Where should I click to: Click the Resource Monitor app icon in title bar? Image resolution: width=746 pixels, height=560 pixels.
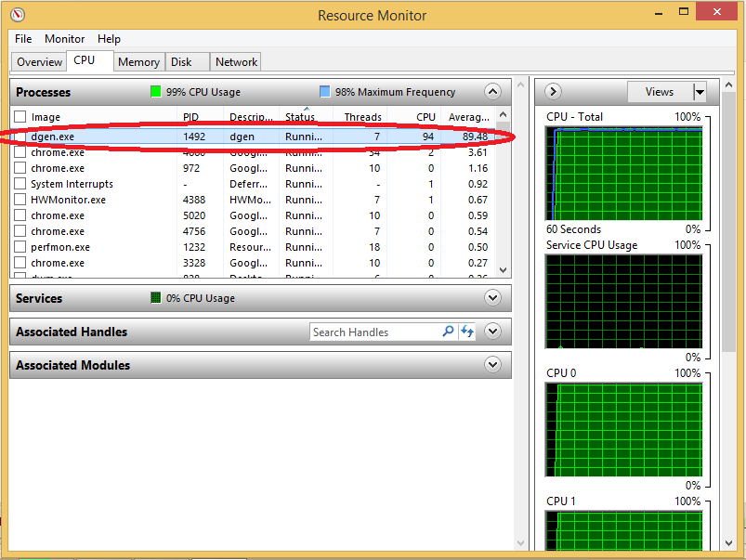tap(17, 15)
